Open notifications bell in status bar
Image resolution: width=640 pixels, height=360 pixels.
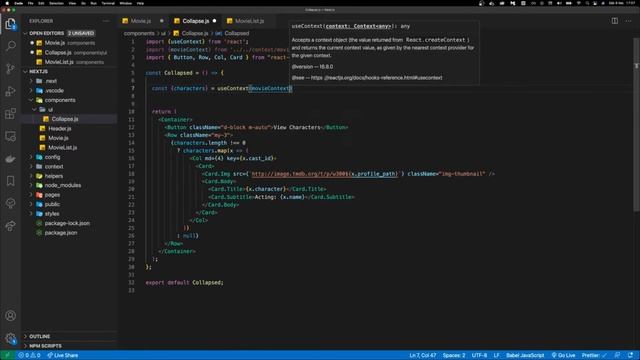pyautogui.click(x=631, y=355)
